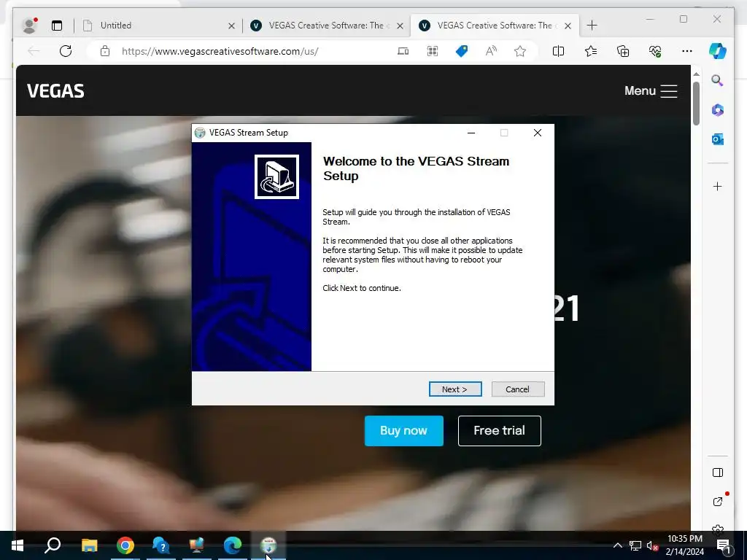Open Microsoft 365 sidebar icon
The width and height of the screenshot is (747, 560).
(718, 110)
